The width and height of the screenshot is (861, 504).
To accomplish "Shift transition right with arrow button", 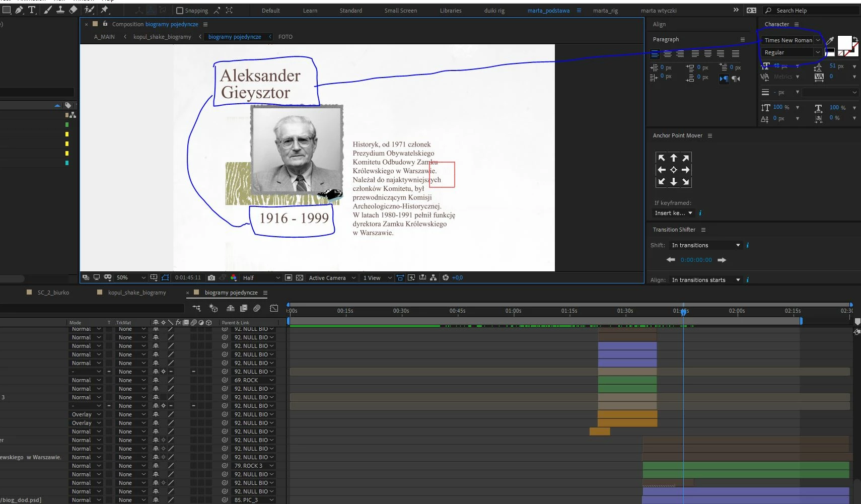I will pos(722,260).
